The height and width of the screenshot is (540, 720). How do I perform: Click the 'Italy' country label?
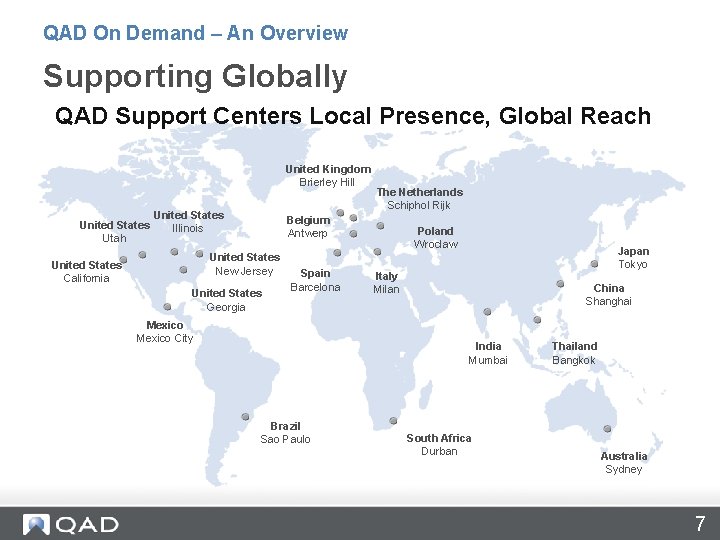click(386, 276)
